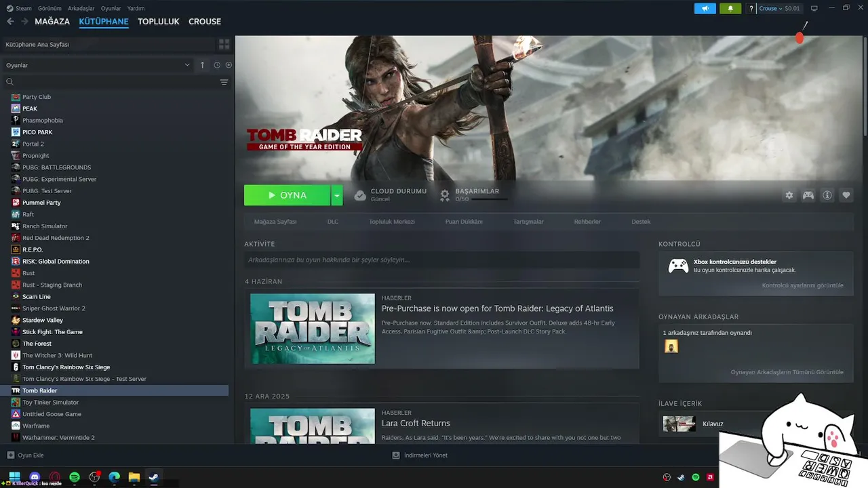Open File Explorer from the taskbar
This screenshot has height=488, width=868.
coord(134,477)
